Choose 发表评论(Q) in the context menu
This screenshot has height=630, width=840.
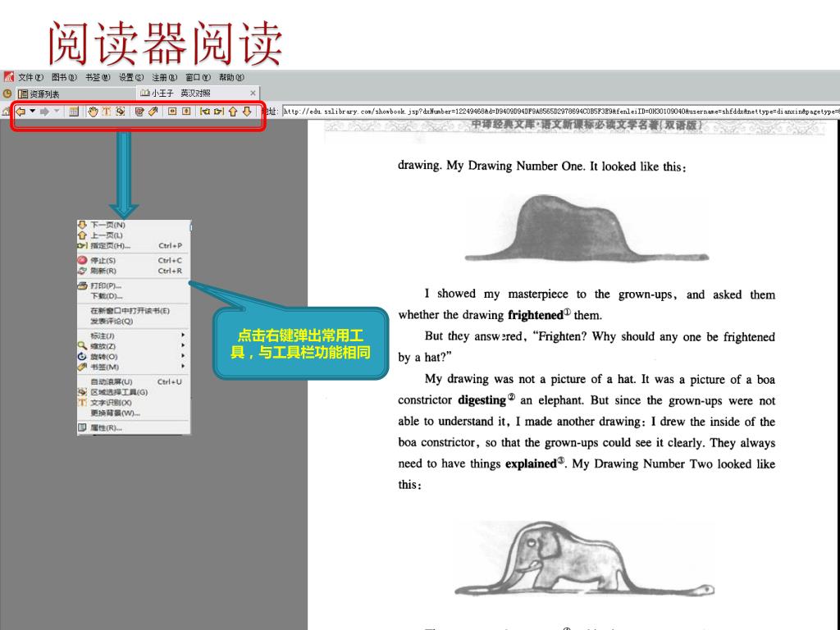click(x=134, y=322)
